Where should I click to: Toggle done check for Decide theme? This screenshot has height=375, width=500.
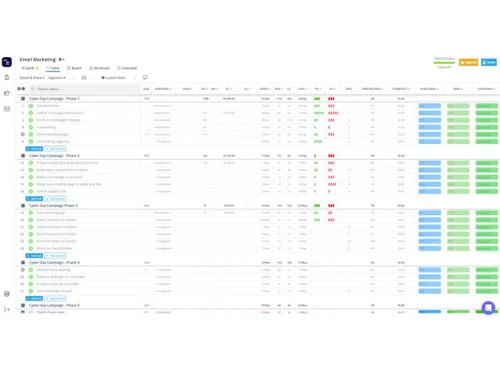(x=31, y=106)
